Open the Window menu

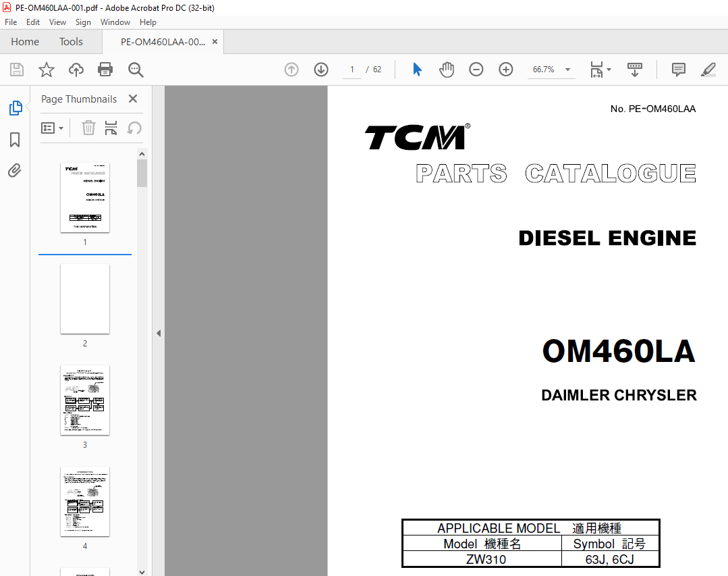click(x=115, y=22)
